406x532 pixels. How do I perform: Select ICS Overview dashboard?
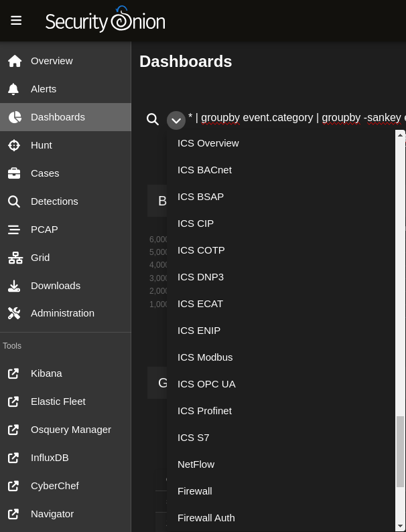pyautogui.click(x=281, y=143)
